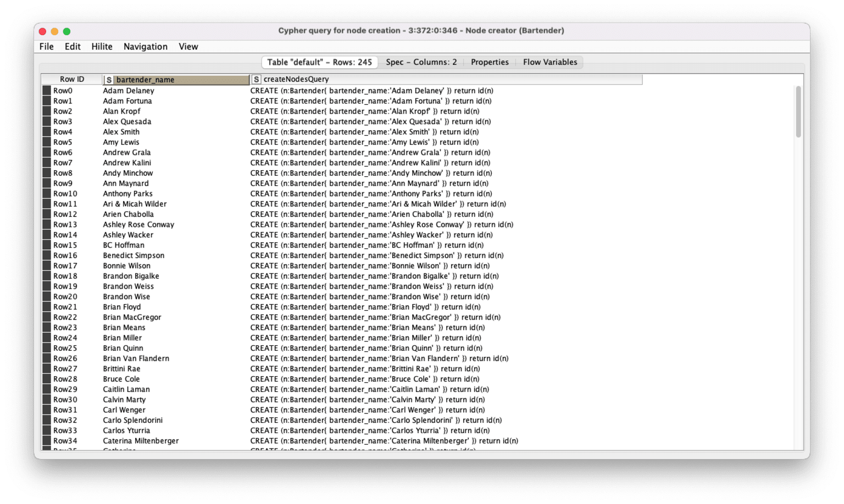Select the name cell 'Ari & Micah Wilder'
Screen dimensions: 844x504
click(176, 204)
